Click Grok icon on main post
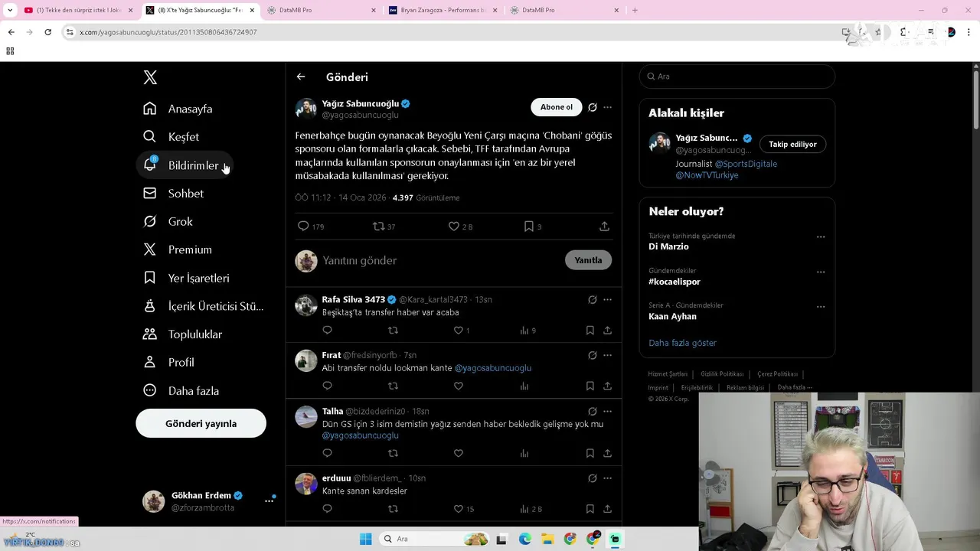The width and height of the screenshot is (980, 551). [592, 107]
